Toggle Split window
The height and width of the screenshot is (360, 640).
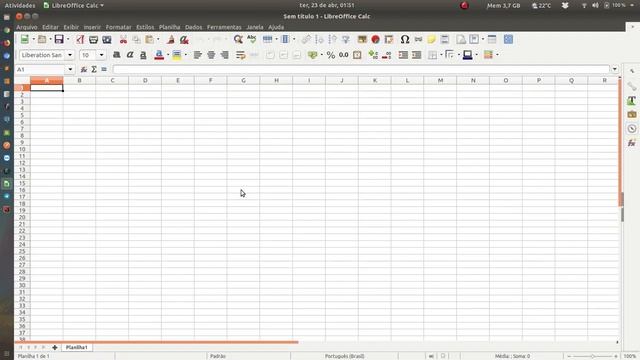pos(492,39)
